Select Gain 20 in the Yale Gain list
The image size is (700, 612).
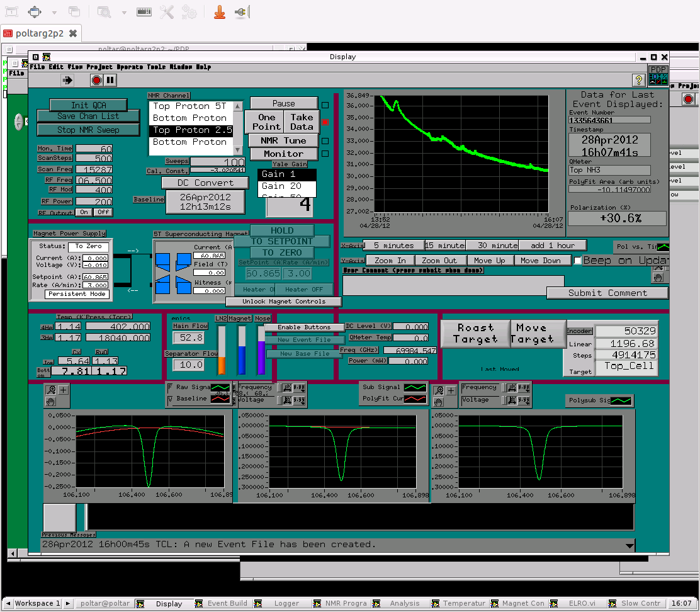(287, 186)
